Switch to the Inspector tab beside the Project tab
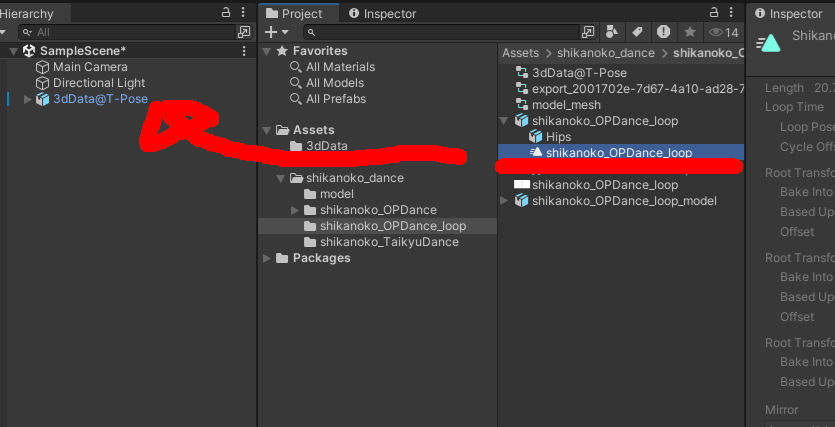Screen dimensions: 835x427 tap(382, 14)
